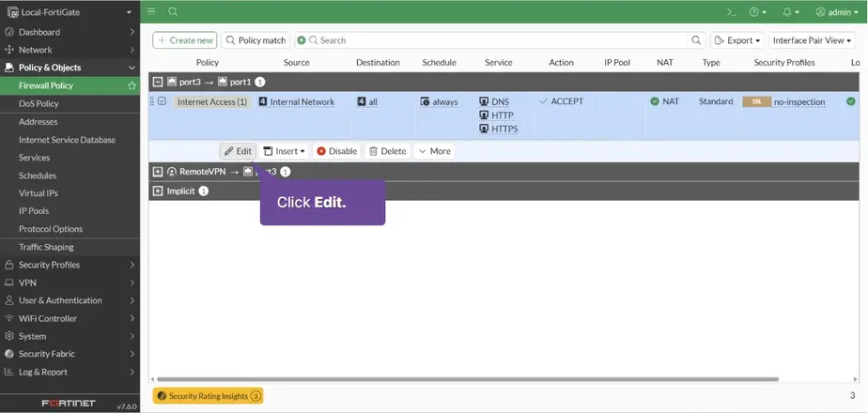Click the hamburger menu icon in top bar

coord(151,11)
